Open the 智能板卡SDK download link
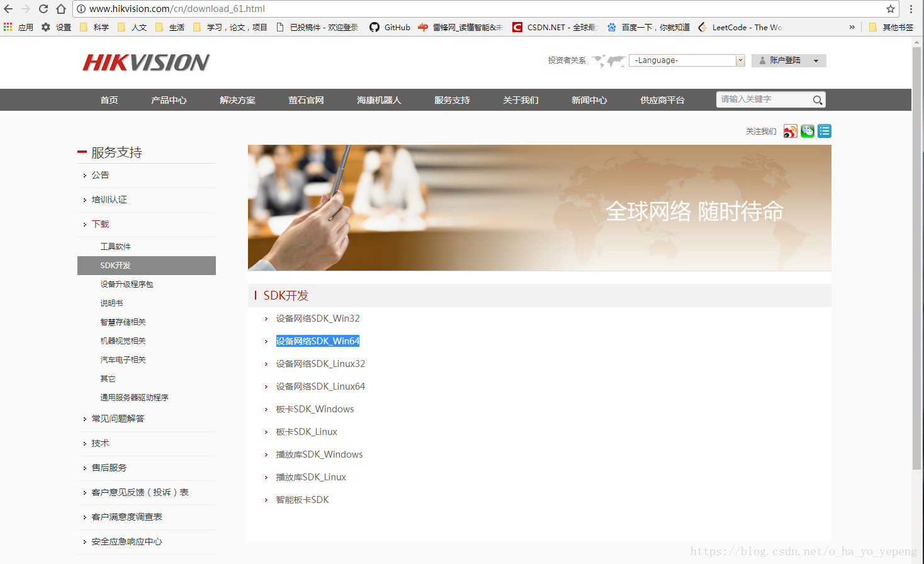This screenshot has width=924, height=564. tap(302, 500)
